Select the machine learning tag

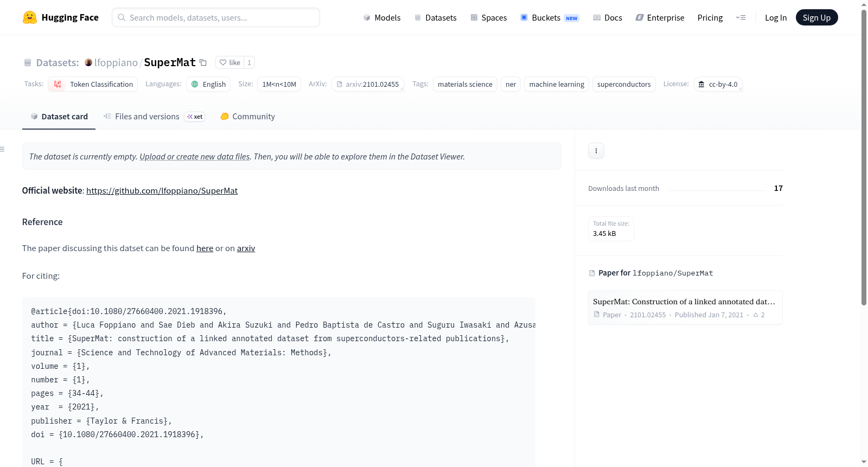[x=557, y=84]
